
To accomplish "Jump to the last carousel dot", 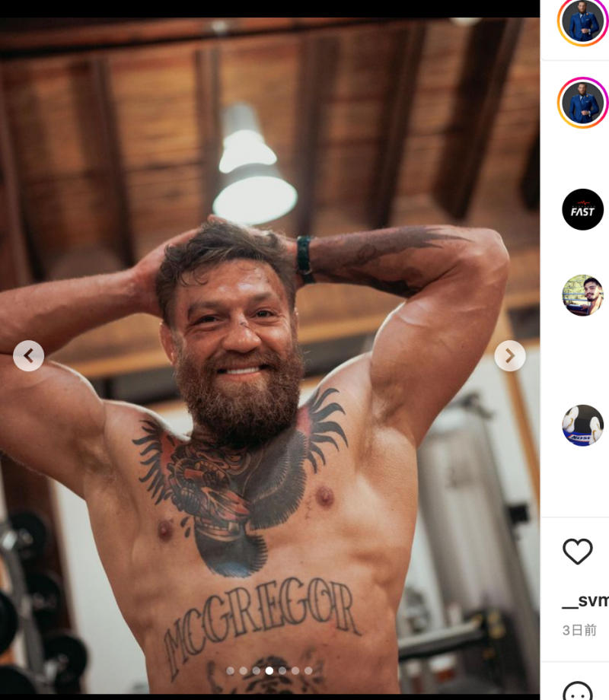I will 308,671.
